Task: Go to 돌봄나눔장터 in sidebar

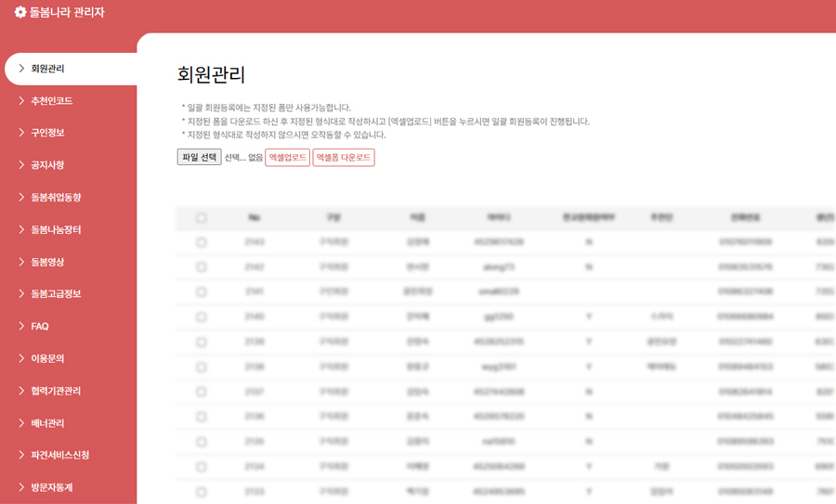Action: click(56, 229)
